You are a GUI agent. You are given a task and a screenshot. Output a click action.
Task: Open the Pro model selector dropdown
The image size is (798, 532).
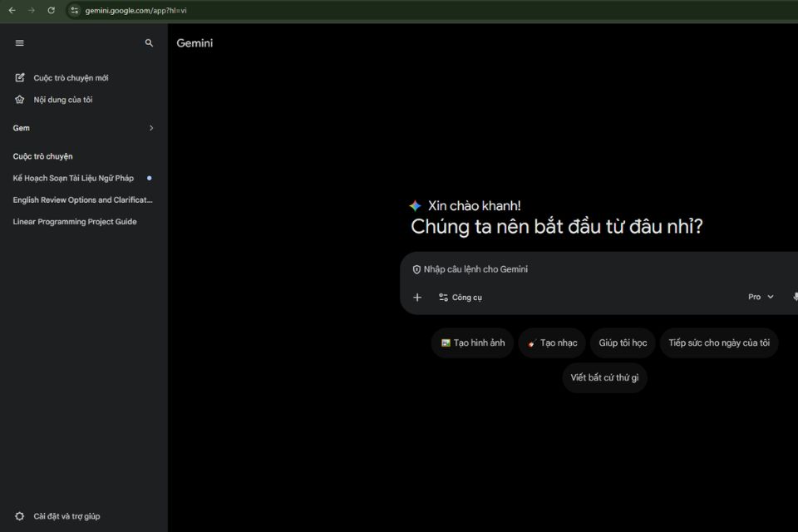(761, 297)
